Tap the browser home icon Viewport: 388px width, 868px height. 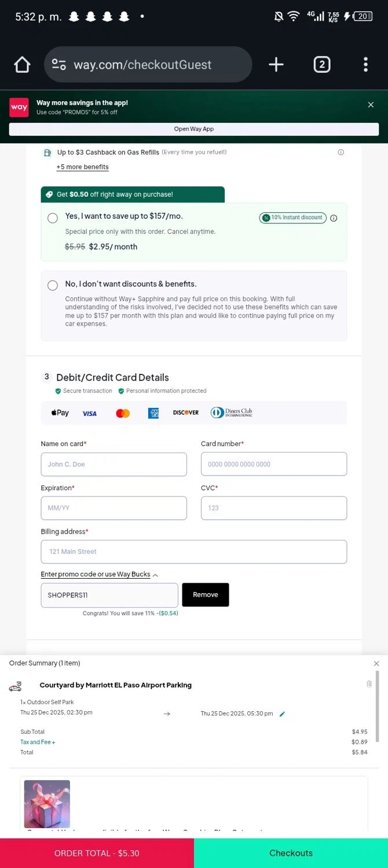(x=22, y=65)
